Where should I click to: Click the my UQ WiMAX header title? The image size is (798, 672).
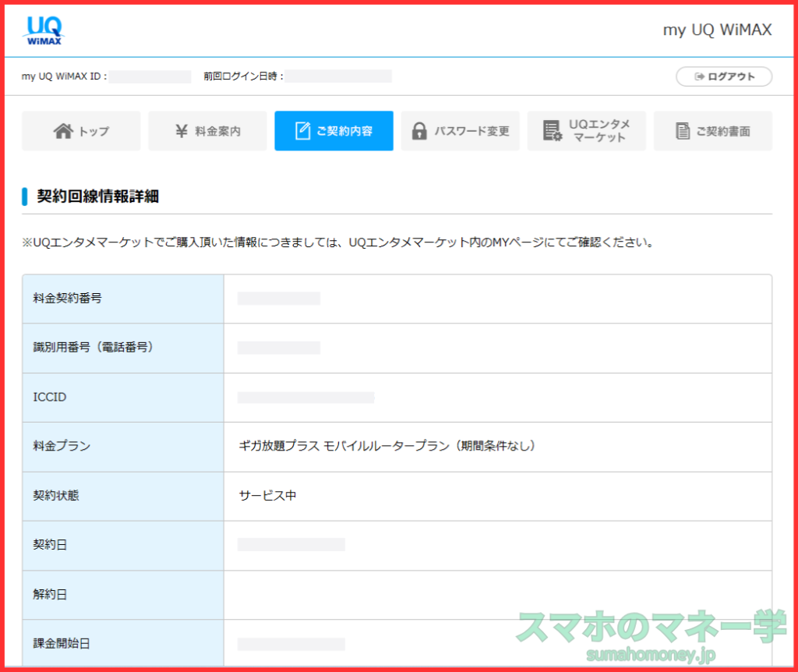717,30
